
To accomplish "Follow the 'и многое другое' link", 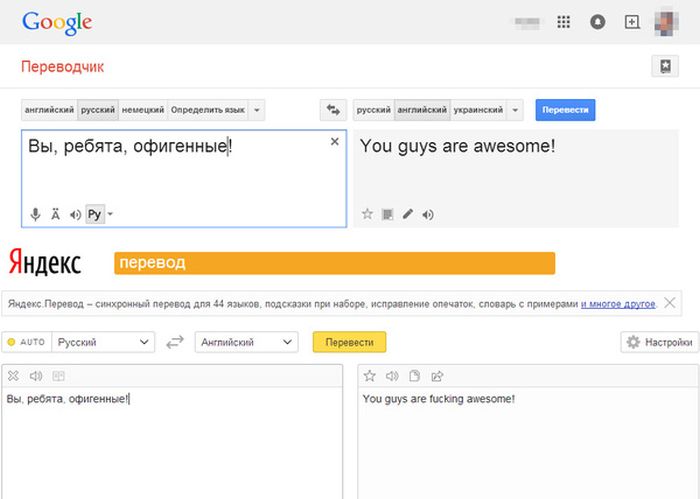I will pos(618,303).
